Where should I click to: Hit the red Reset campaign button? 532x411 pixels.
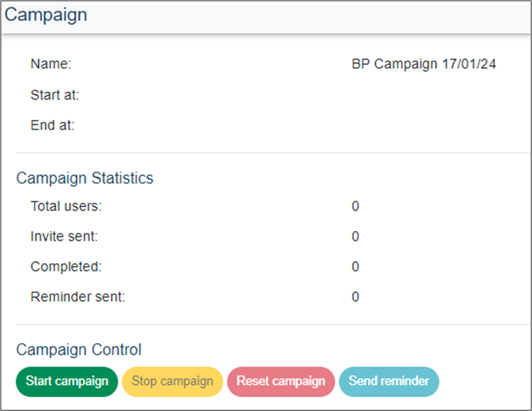click(281, 381)
